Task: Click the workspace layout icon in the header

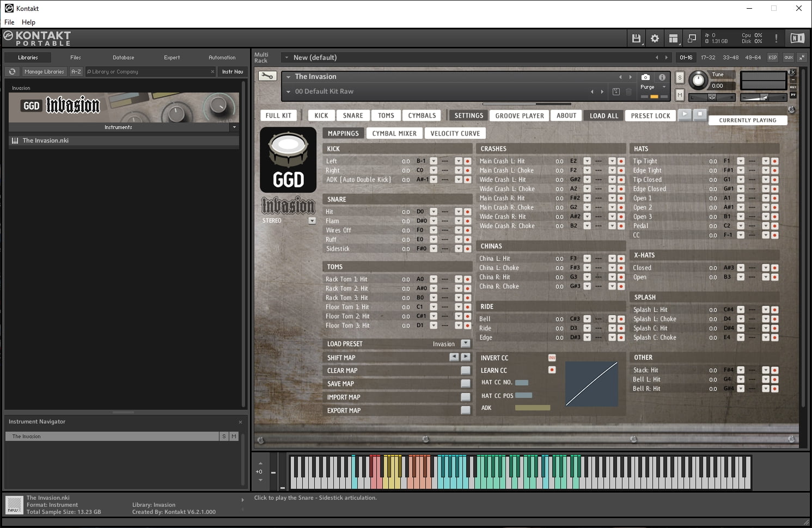Action: point(673,38)
